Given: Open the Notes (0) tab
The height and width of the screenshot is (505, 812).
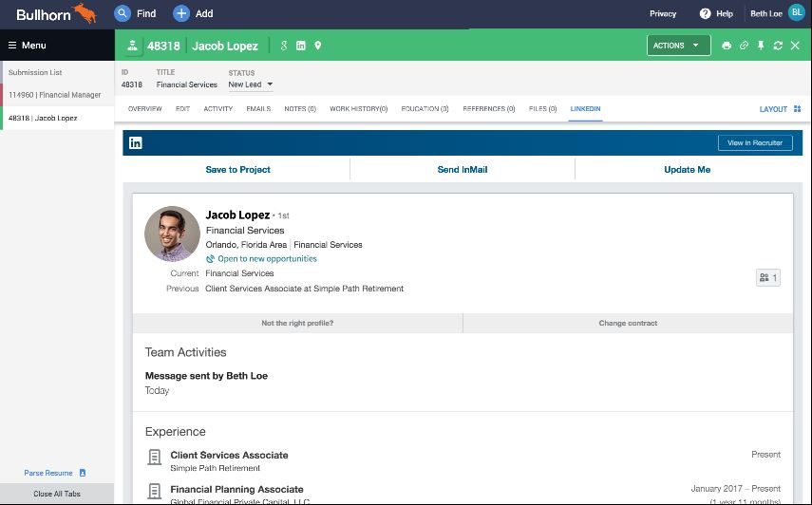Looking at the screenshot, I should tap(300, 108).
